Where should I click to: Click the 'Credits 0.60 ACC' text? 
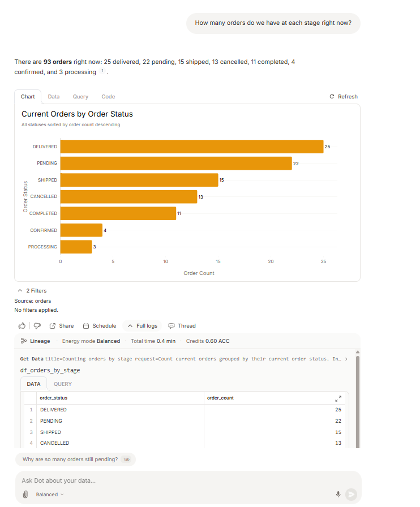(208, 341)
